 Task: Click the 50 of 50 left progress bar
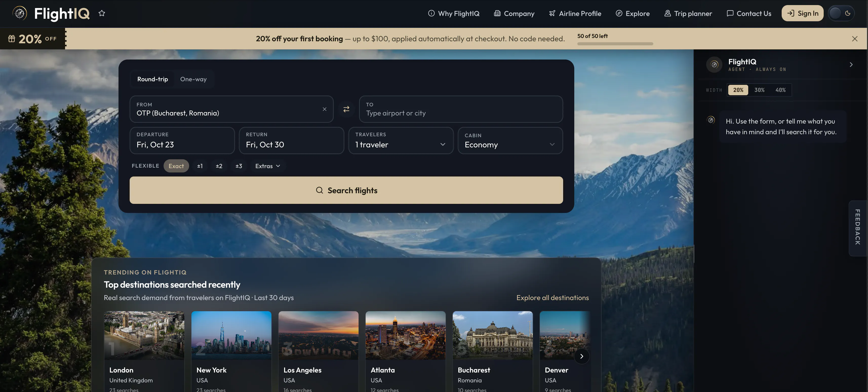tap(615, 44)
